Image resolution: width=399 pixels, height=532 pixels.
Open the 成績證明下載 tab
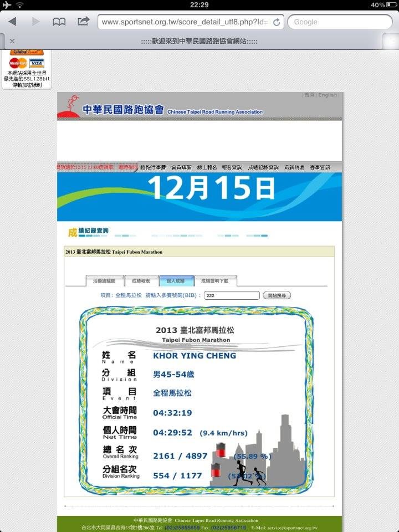215,280
